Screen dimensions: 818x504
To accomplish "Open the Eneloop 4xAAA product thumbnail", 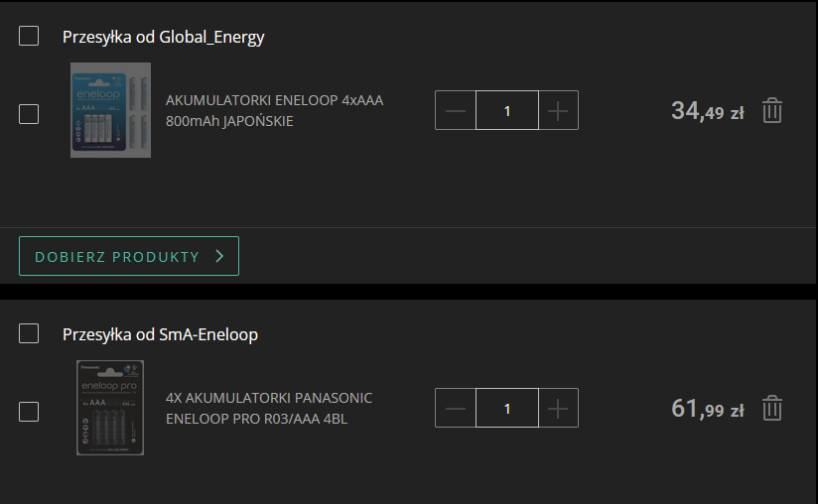I will pos(110,110).
